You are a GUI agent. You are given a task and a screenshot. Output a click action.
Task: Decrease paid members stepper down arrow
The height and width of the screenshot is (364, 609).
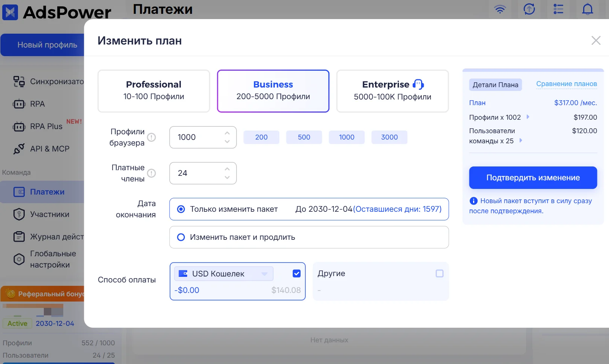point(227,177)
